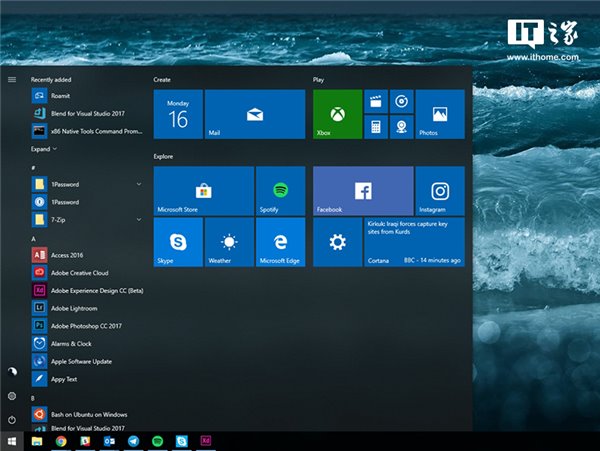The height and width of the screenshot is (451, 600).
Task: Open Spotify from the taskbar
Action: (158, 441)
